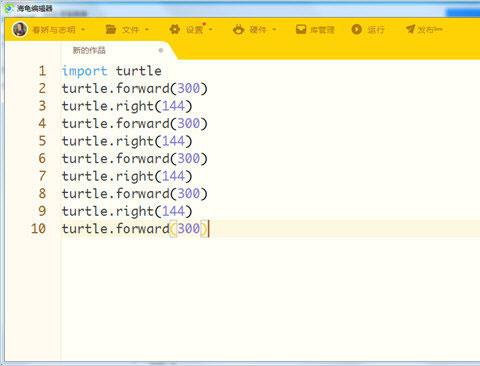Click the paper plane publish icon
480x366 pixels.
click(x=411, y=29)
